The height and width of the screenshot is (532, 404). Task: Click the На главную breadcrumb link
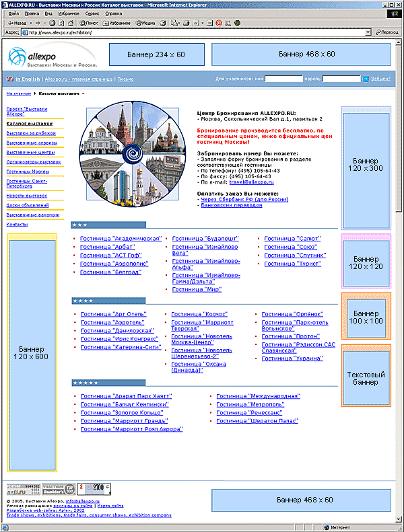point(19,93)
